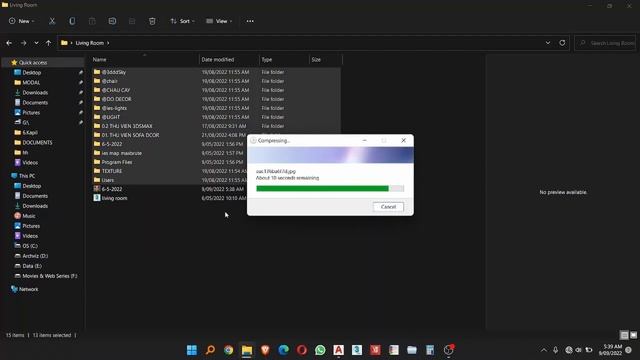The height and width of the screenshot is (360, 640).
Task: Click the Share icon in toolbar
Action: pyautogui.click(x=132, y=21)
